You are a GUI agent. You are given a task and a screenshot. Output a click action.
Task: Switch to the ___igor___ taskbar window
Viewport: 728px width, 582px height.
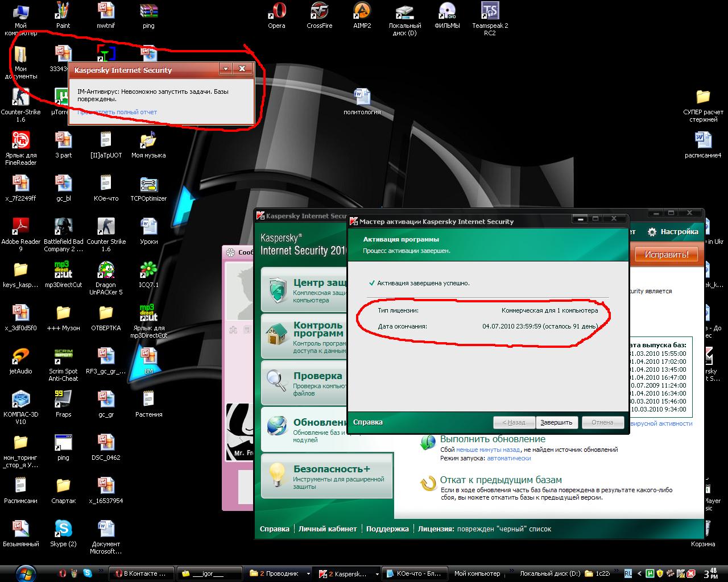point(210,573)
